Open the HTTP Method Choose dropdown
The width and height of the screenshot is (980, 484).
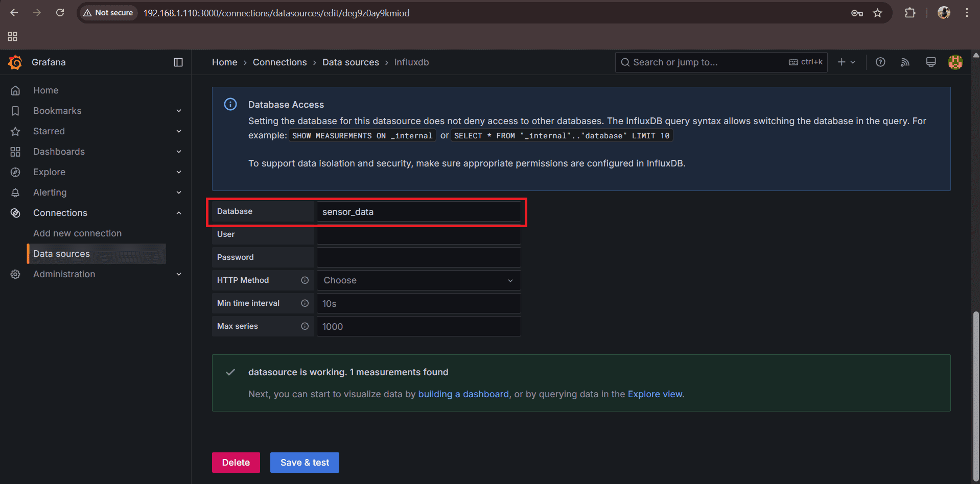(418, 280)
